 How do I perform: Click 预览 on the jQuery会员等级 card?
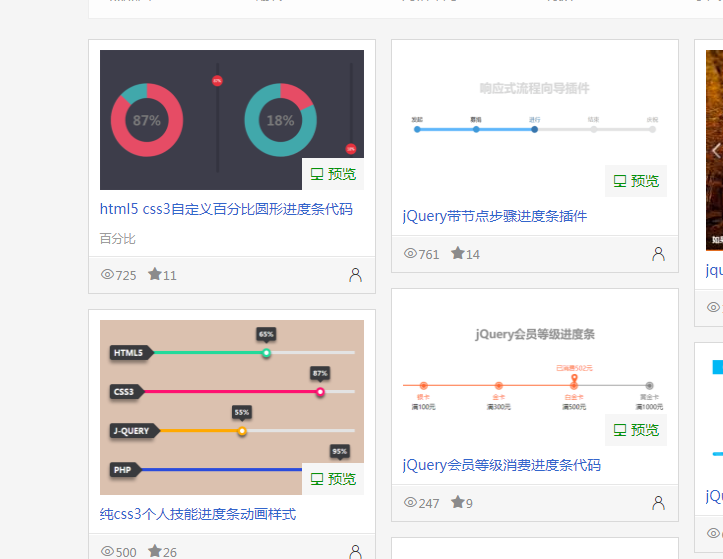point(636,430)
